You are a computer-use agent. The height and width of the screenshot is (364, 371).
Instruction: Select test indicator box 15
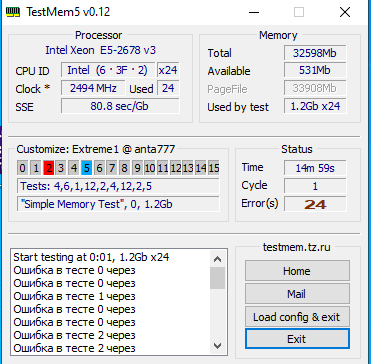pos(213,168)
